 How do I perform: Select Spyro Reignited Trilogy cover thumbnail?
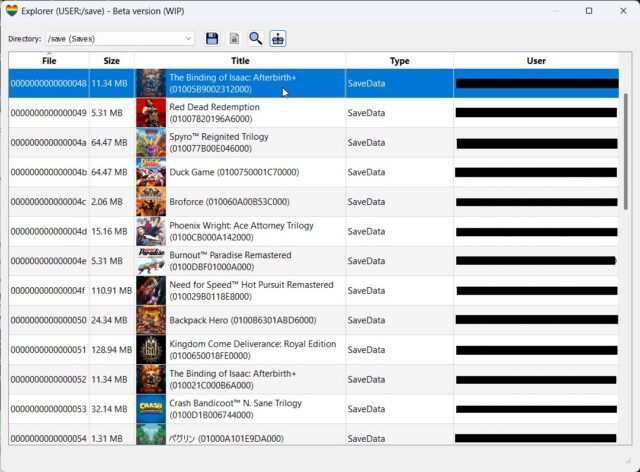click(x=151, y=142)
